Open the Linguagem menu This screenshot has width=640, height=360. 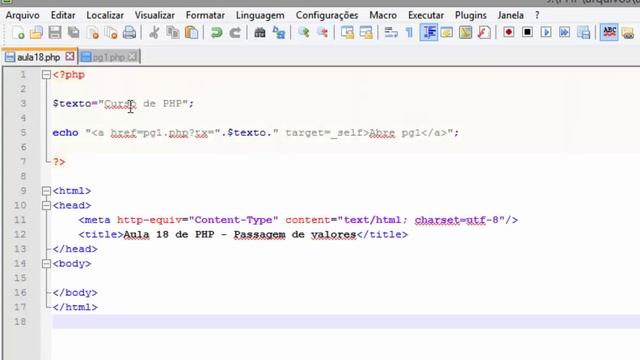(x=260, y=15)
